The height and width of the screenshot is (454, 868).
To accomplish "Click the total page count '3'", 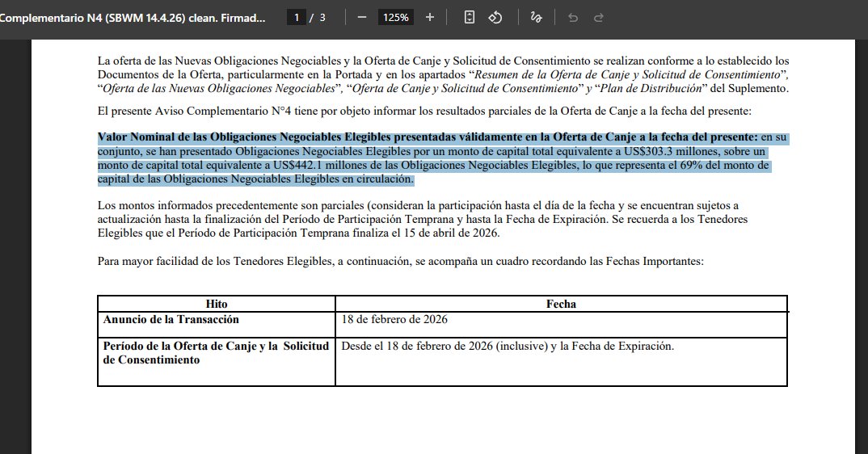I will click(x=322, y=18).
